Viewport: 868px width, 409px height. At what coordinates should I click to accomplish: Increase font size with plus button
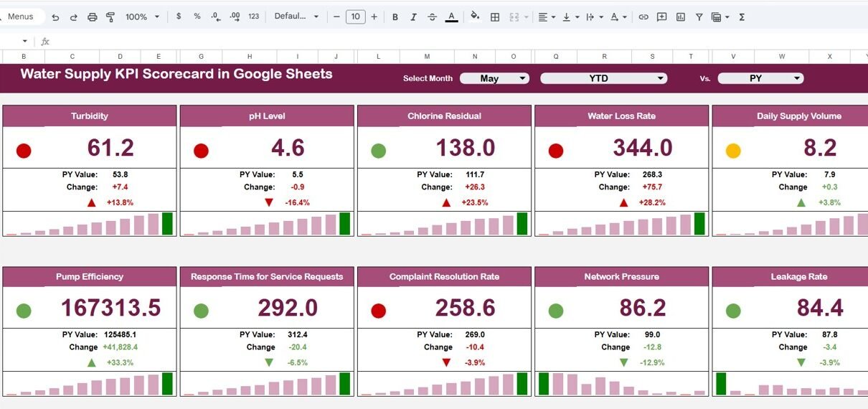(374, 17)
